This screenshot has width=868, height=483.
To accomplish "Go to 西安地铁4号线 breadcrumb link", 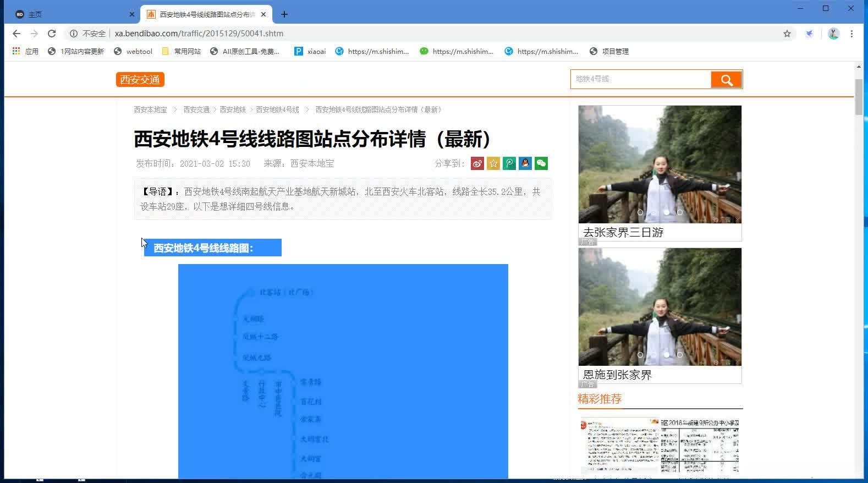I will (x=277, y=109).
